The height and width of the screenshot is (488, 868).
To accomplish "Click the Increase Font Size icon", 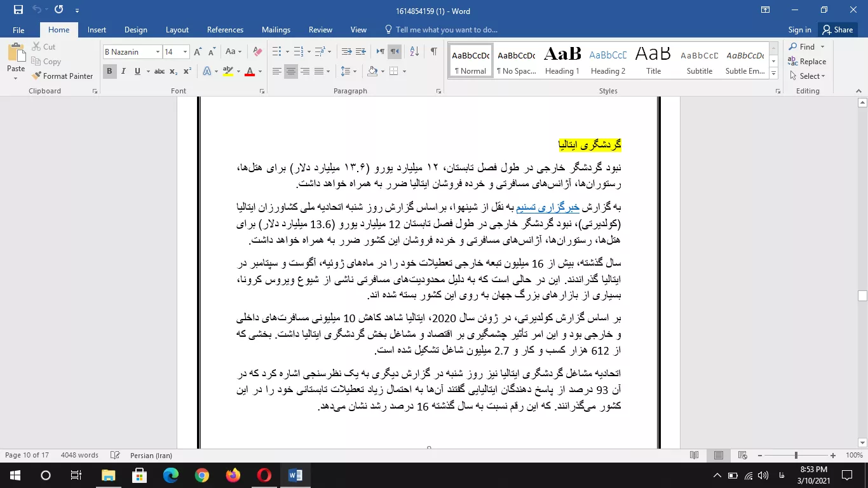I will pos(198,52).
